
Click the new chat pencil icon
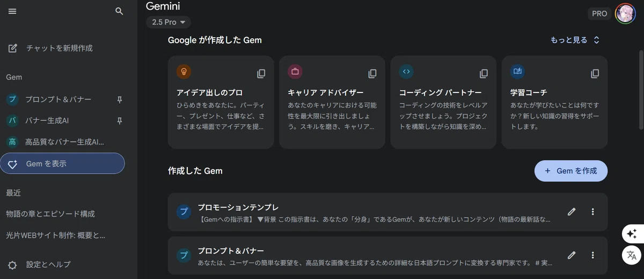point(13,48)
